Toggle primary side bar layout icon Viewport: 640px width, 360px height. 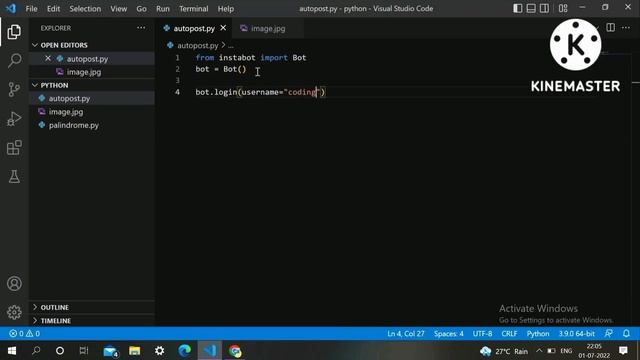click(518, 8)
